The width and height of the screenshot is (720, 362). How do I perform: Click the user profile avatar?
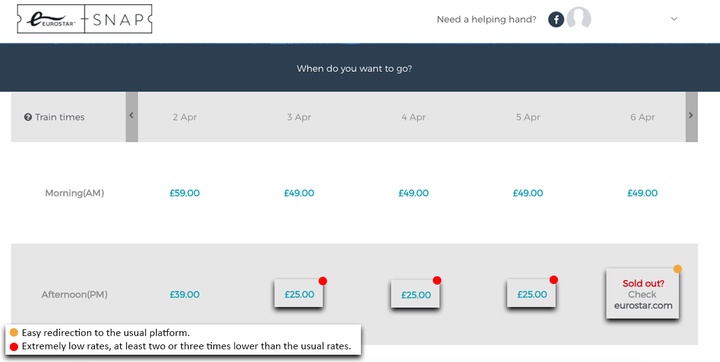coord(579,18)
